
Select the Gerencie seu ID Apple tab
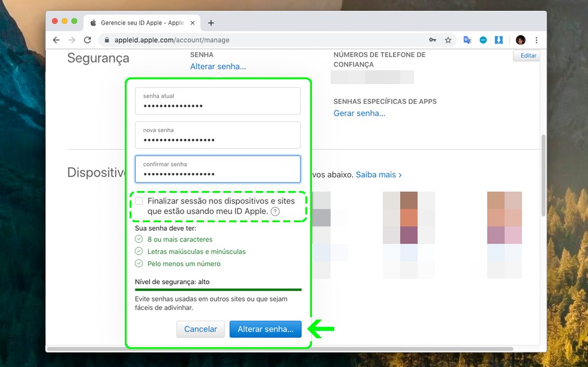click(142, 23)
